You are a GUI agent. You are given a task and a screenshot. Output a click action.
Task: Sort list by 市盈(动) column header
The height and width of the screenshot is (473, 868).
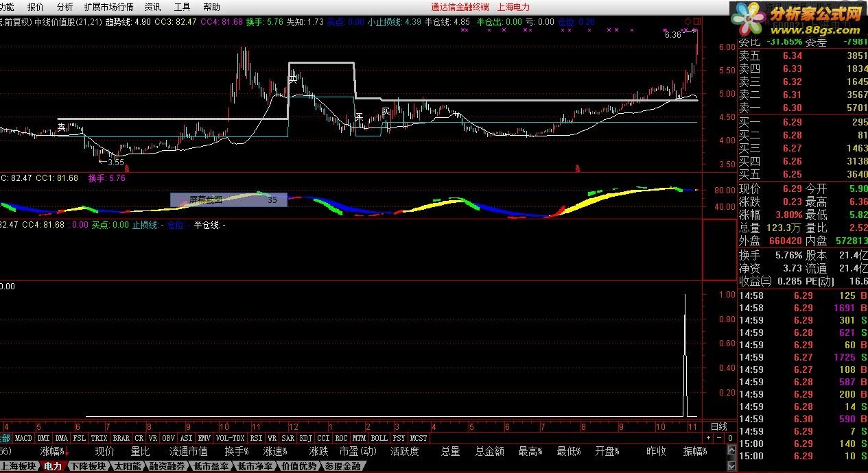coord(358,451)
